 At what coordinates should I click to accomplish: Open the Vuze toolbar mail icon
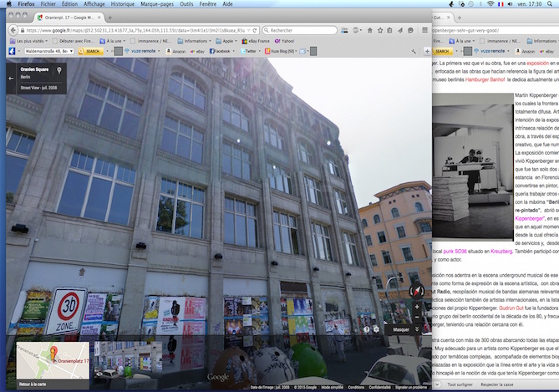point(302,51)
